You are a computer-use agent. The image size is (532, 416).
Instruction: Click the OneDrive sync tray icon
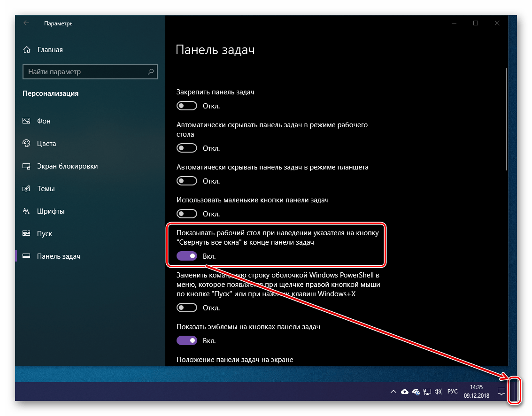tap(416, 392)
